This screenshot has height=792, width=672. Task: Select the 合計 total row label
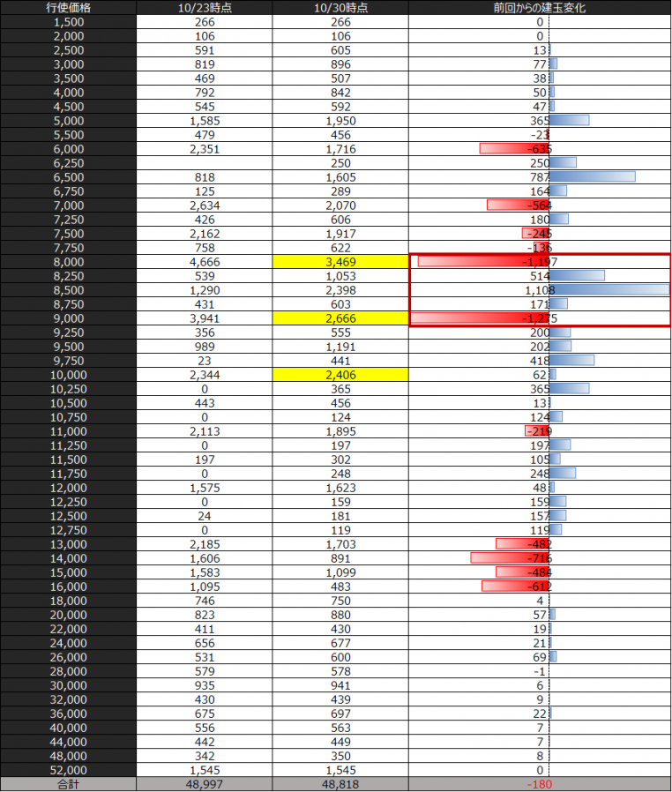[69, 784]
